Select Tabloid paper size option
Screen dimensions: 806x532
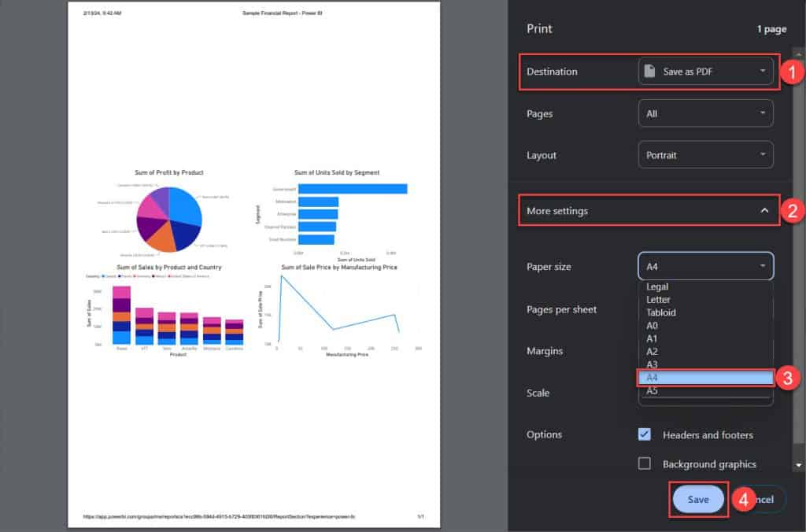point(705,312)
